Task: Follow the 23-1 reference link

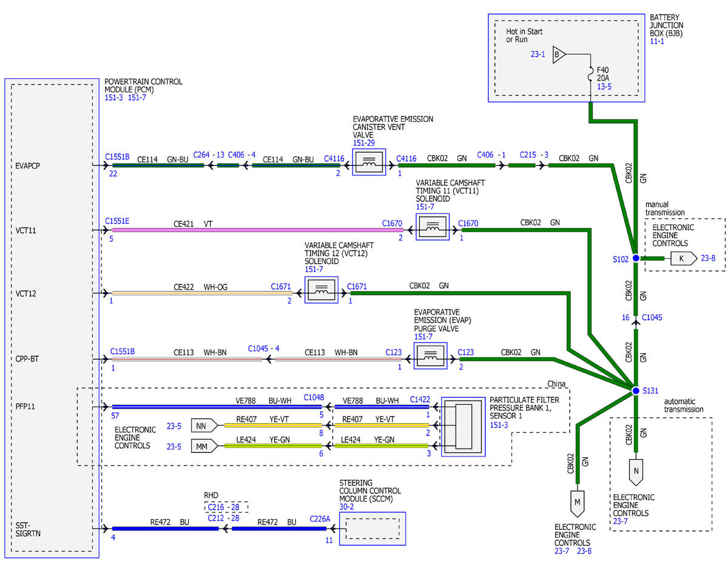Action: pyautogui.click(x=538, y=55)
